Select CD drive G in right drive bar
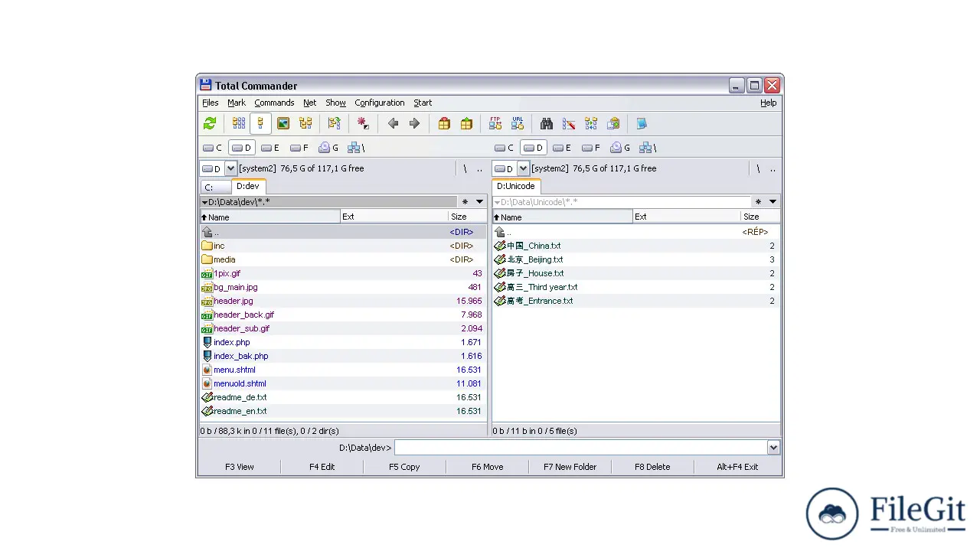The width and height of the screenshot is (980, 551). pos(621,148)
